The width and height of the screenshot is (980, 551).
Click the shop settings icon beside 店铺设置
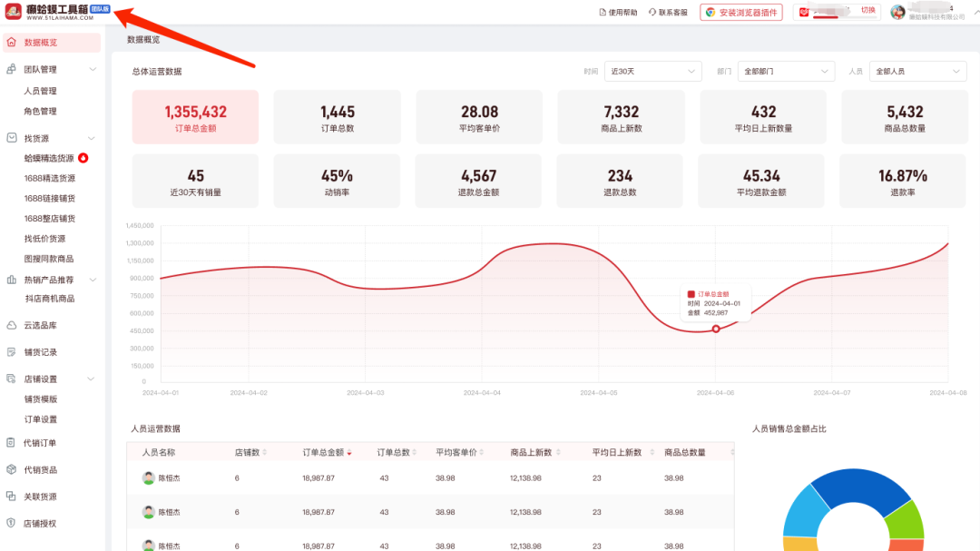pyautogui.click(x=11, y=379)
